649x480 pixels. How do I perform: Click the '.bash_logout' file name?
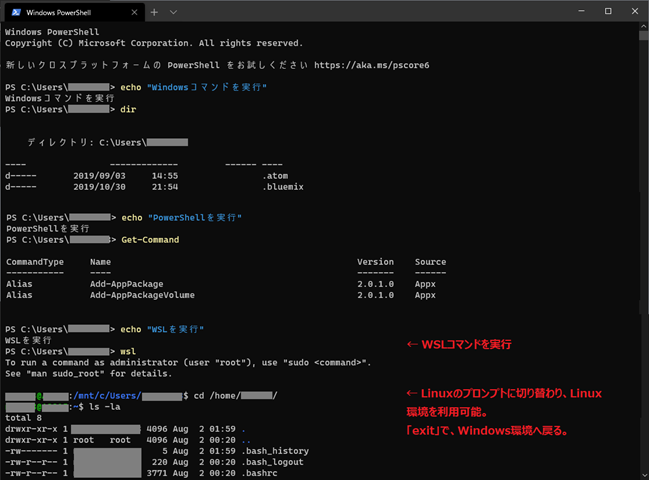(x=272, y=462)
